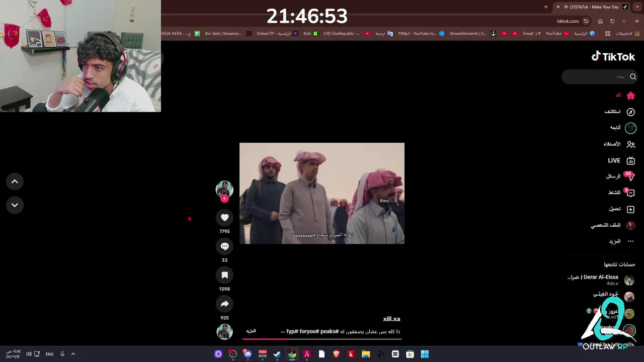The image size is (644, 362).
Task: Select the TikTok - Make Your Day tab
Action: [592, 7]
